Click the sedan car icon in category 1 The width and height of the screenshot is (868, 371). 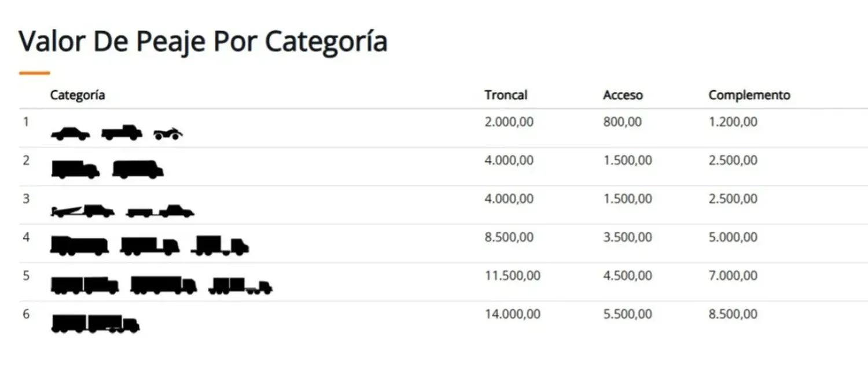coord(70,134)
